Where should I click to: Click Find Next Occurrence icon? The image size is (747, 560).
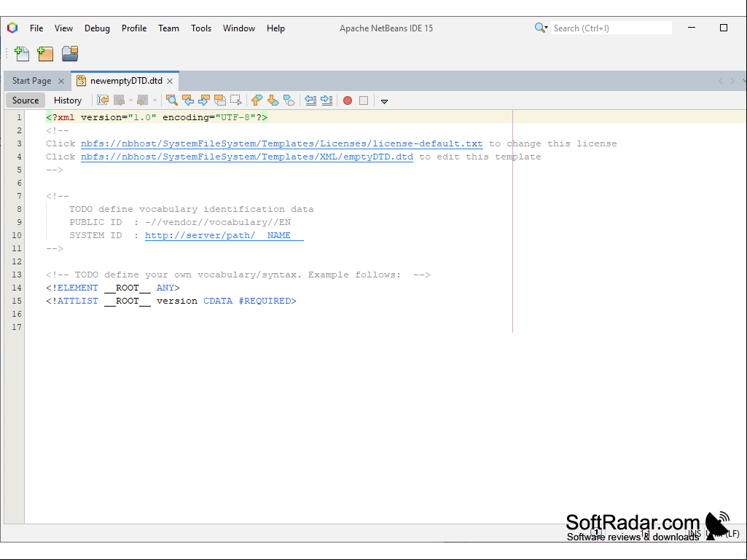(x=204, y=100)
